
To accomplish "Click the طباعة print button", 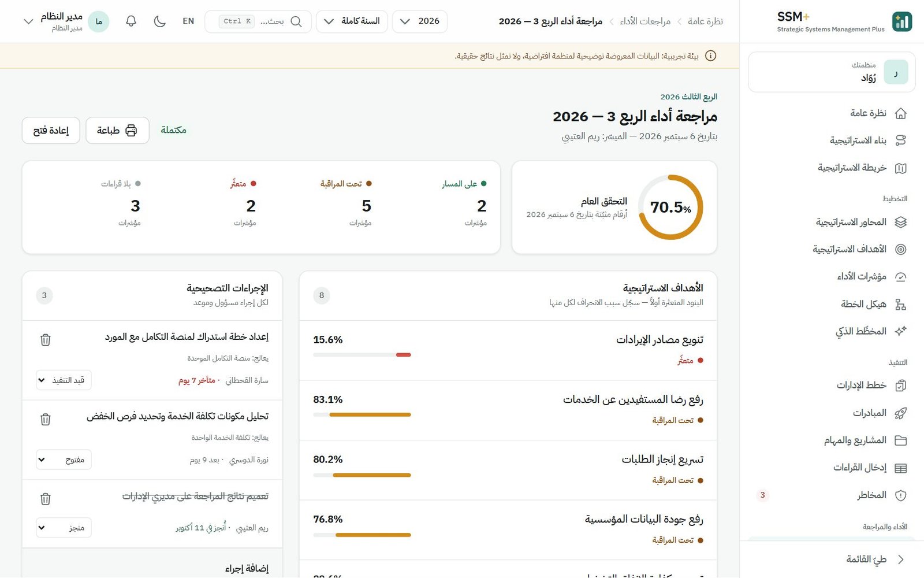I will click(x=117, y=131).
